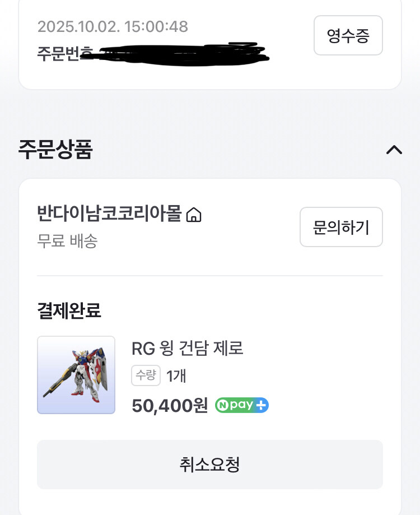Screen dimensions: 420x515
Task: Collapse the 주문상품 section chevron
Action: (394, 150)
